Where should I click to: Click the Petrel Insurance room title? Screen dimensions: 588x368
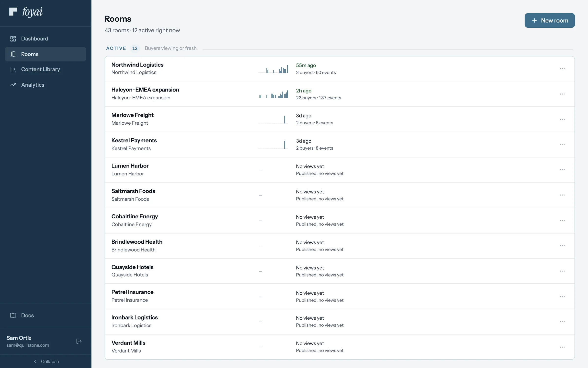(132, 292)
